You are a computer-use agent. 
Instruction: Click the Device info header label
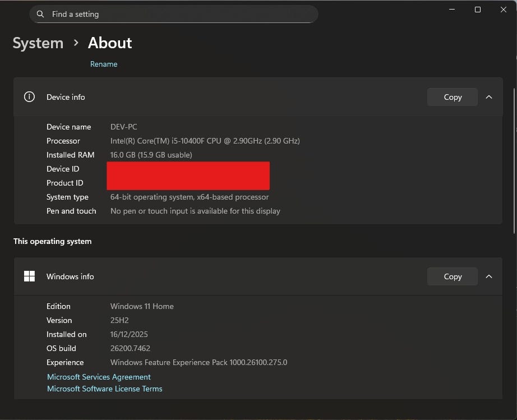click(66, 97)
